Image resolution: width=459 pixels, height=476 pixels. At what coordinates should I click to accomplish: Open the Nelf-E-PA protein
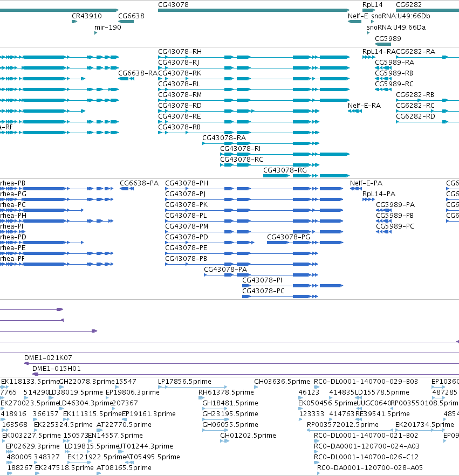click(366, 183)
